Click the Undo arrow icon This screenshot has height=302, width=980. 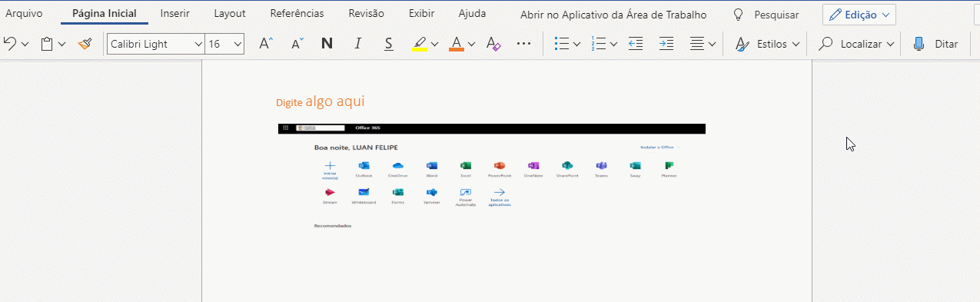pos(10,44)
